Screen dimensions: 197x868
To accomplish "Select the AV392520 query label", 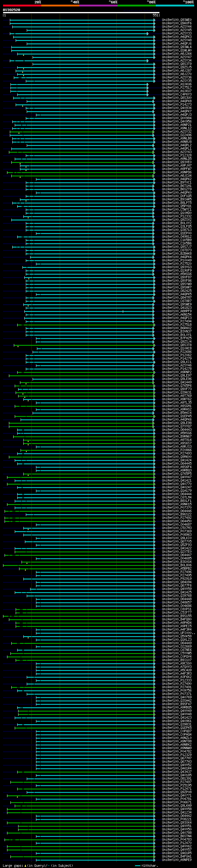I will 11,10.
